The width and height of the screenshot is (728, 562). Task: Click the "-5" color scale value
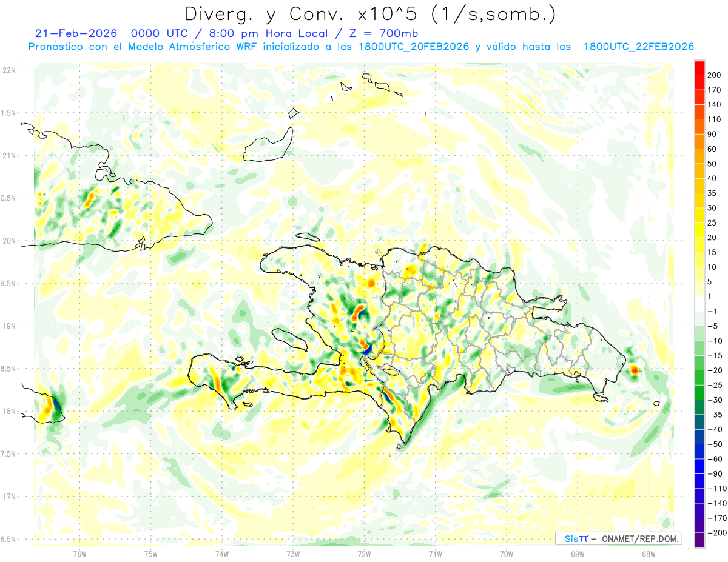click(x=713, y=326)
